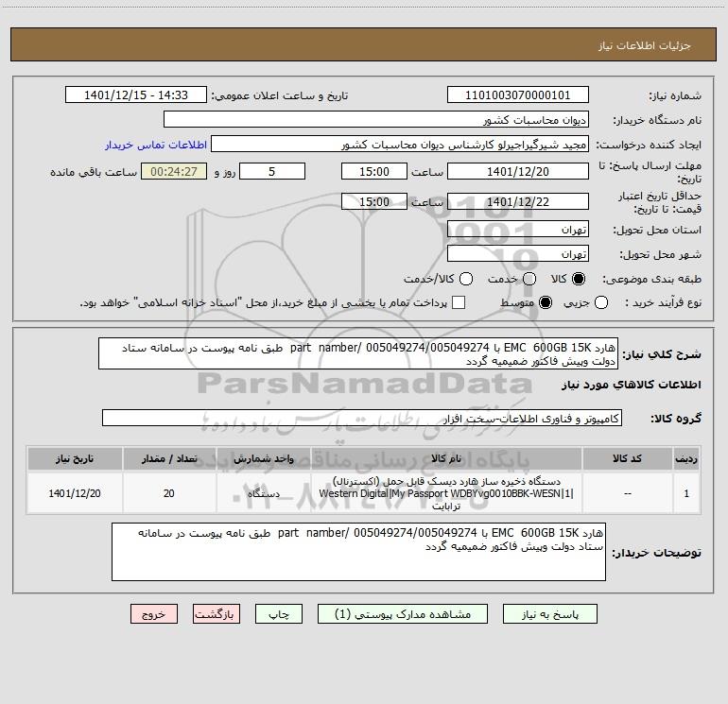Click the شماره نیاز number field
The width and height of the screenshot is (728, 704).
click(518, 94)
